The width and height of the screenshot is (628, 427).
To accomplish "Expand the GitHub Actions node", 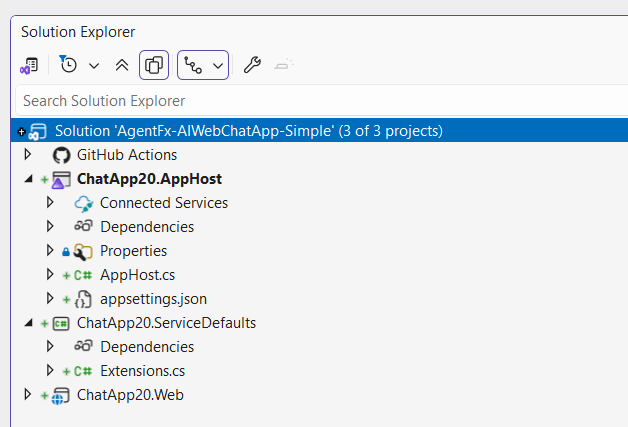I will coord(28,155).
